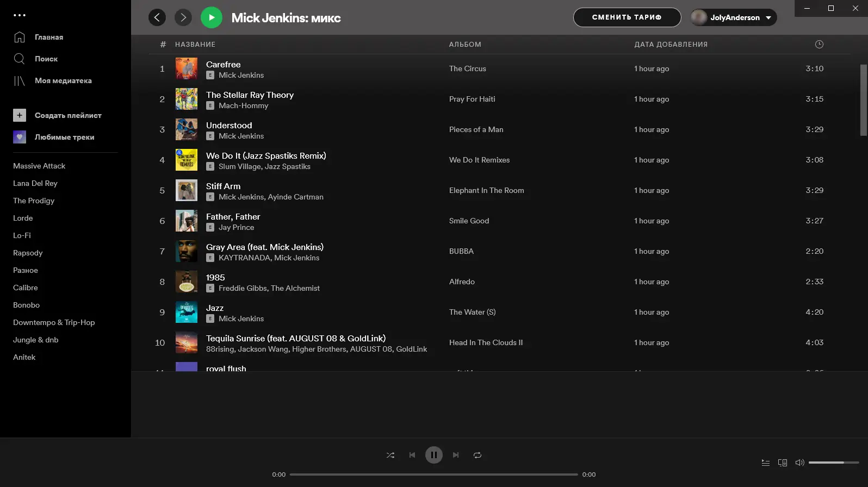Screen dimensions: 868x487
Task: Click the playback progress bar
Action: 434,474
